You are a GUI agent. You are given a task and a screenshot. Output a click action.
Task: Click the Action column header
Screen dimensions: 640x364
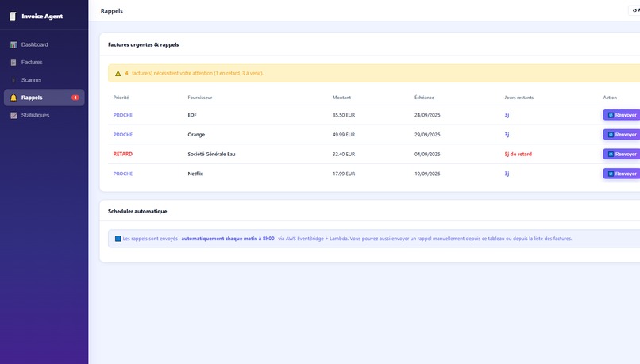(610, 98)
